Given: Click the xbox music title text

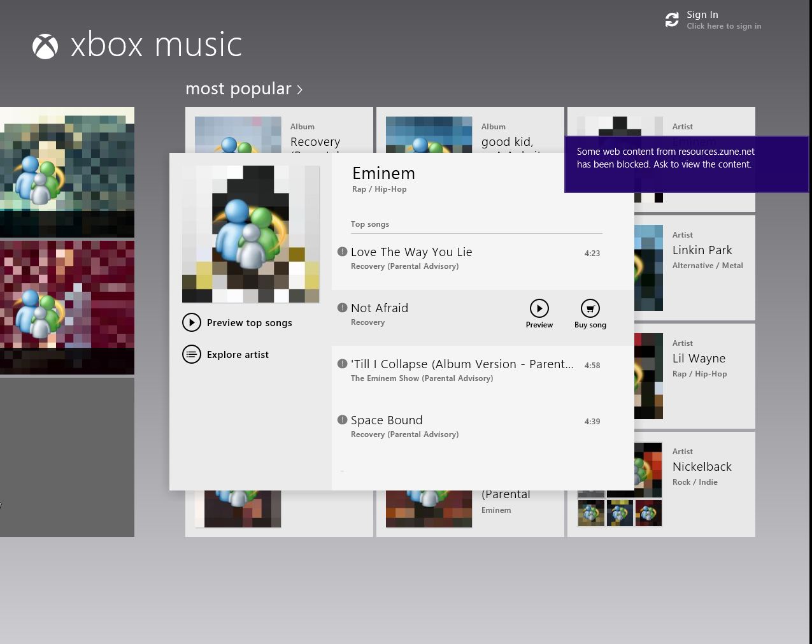Looking at the screenshot, I should click(156, 45).
